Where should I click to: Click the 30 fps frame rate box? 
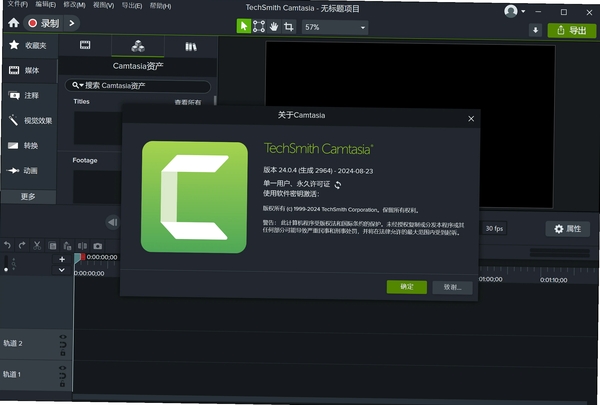(494, 229)
